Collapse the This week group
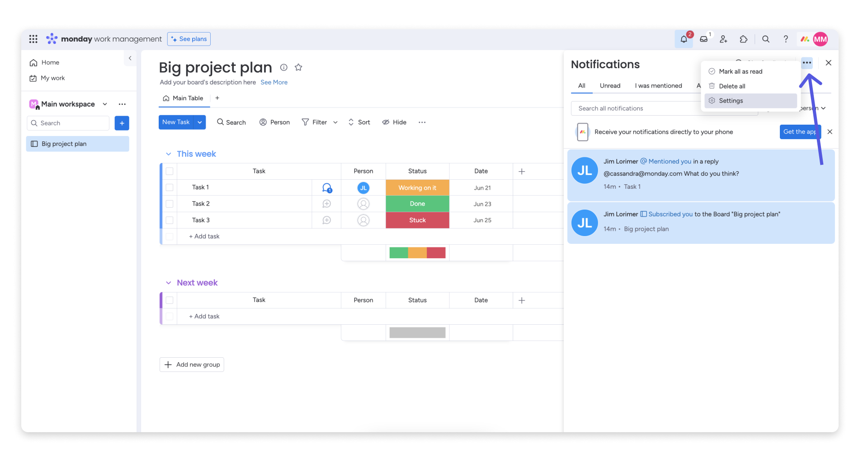The width and height of the screenshot is (868, 462). pos(168,154)
